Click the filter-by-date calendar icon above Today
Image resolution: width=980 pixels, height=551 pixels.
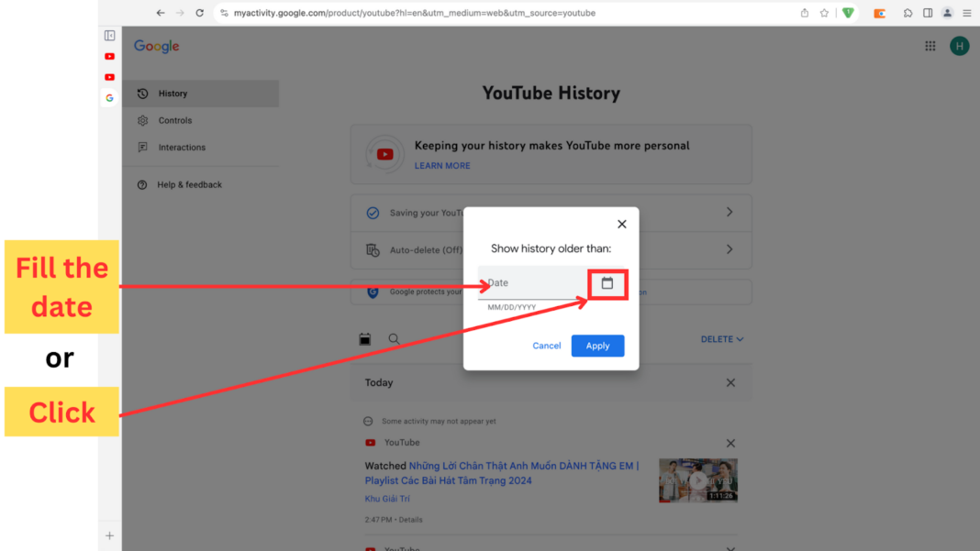(364, 338)
